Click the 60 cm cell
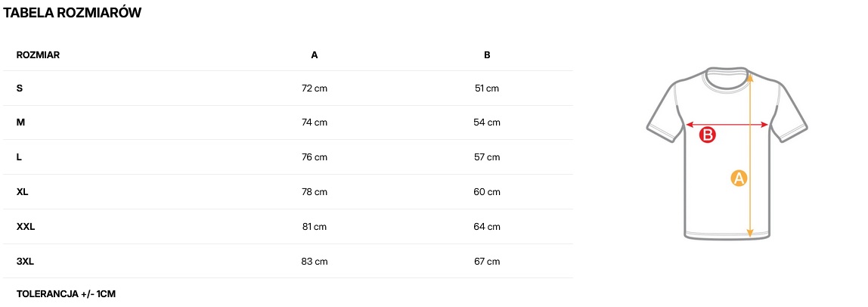This screenshot has width=868, height=307. click(487, 192)
